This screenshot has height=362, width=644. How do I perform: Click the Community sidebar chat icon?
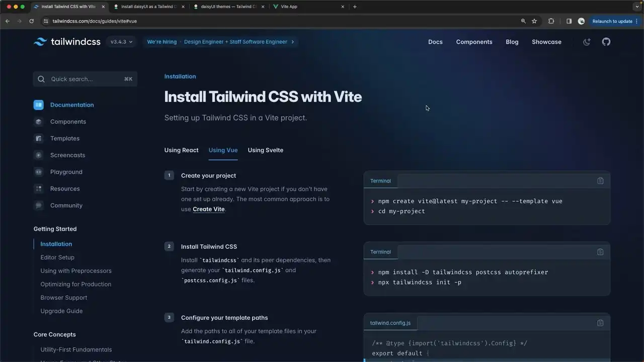39,206
